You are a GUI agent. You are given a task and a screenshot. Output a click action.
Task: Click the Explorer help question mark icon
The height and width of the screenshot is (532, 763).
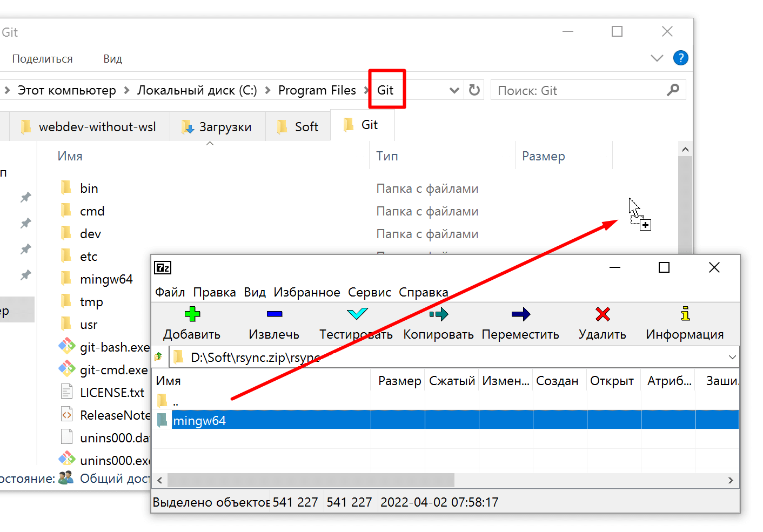[681, 58]
